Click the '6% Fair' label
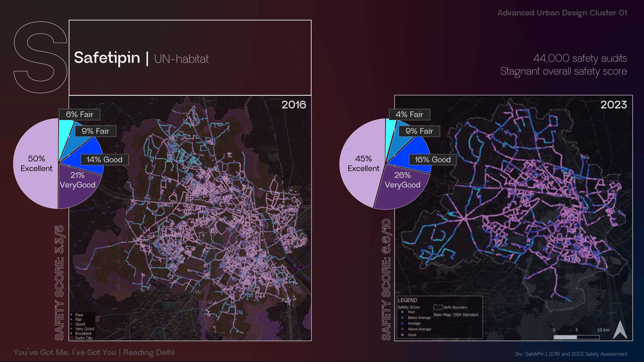Viewport: 644px width, 362px height. point(79,114)
